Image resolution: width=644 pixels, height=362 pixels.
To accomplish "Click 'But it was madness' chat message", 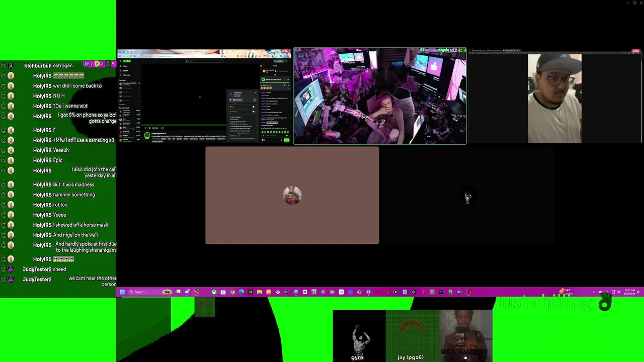I will [x=73, y=185].
